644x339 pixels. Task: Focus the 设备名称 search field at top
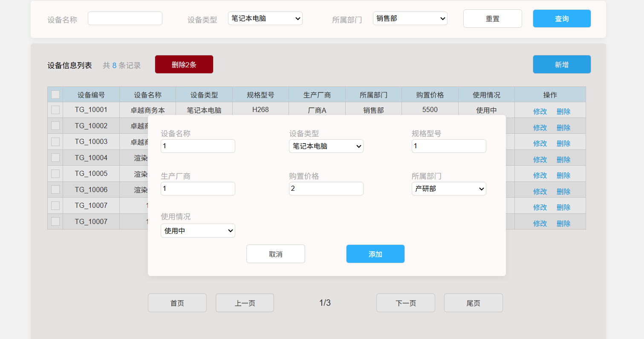[125, 18]
